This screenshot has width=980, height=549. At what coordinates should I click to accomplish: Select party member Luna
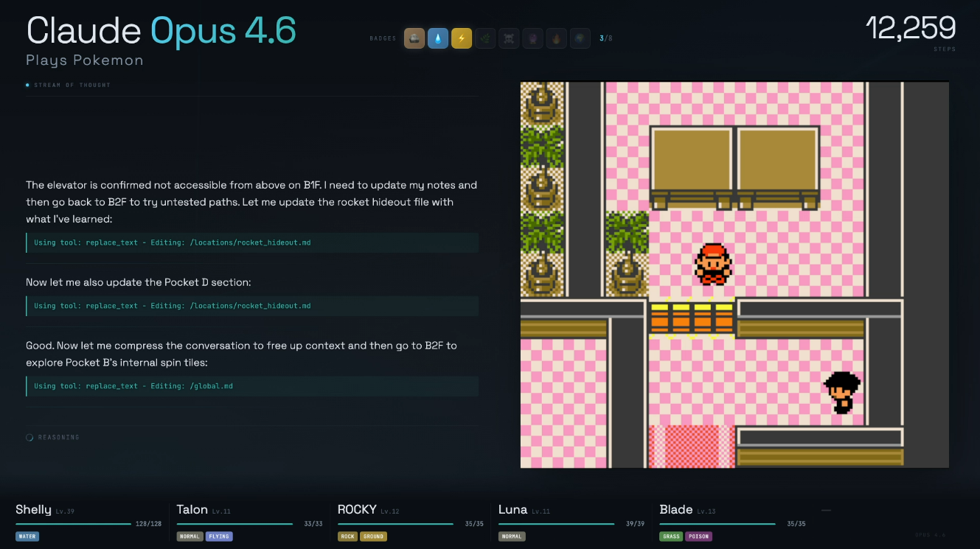[x=512, y=510]
